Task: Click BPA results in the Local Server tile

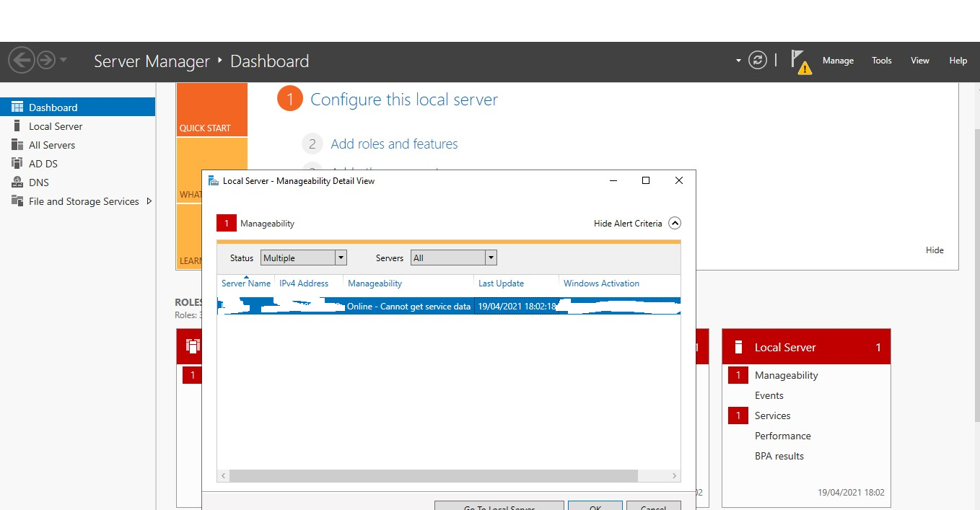Action: click(779, 456)
